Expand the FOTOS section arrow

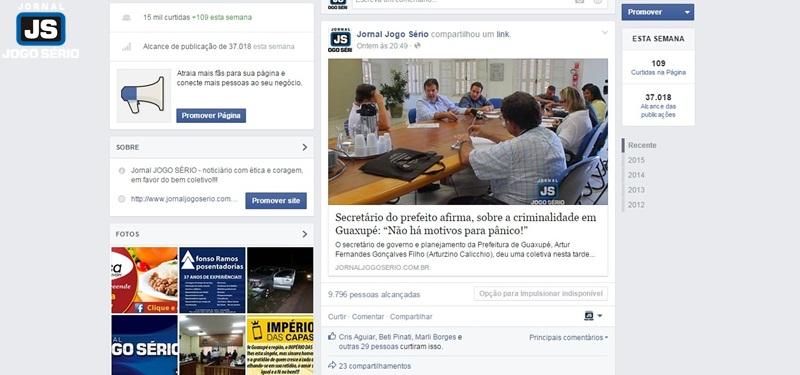(305, 234)
